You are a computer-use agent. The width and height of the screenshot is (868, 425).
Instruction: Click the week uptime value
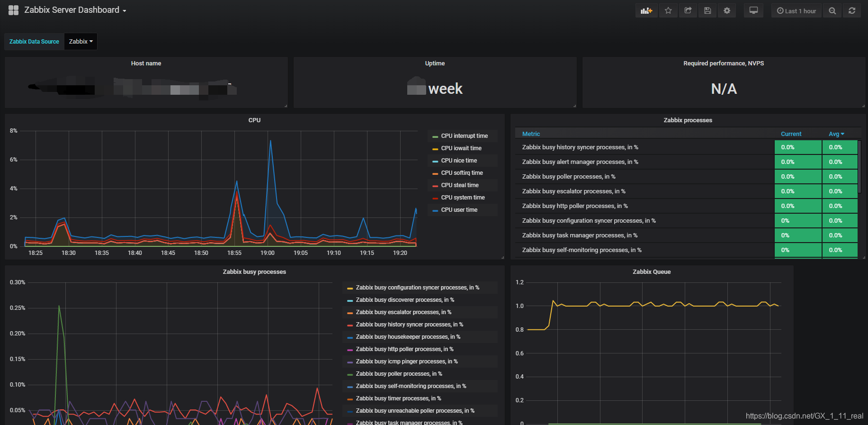pyautogui.click(x=445, y=89)
